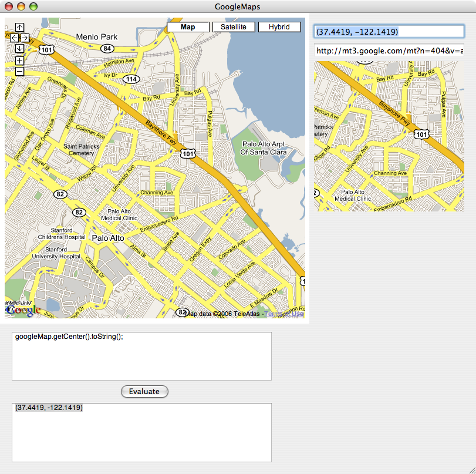The width and height of the screenshot is (476, 474).
Task: Focus the selected coordinates field at top right
Action: pos(389,32)
